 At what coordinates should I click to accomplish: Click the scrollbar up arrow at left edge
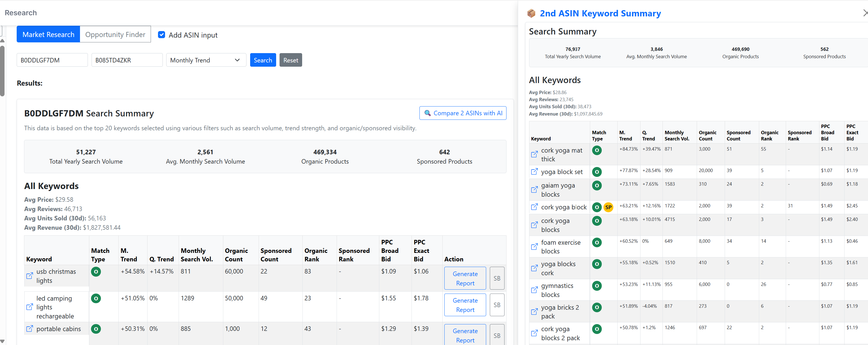click(x=2, y=40)
